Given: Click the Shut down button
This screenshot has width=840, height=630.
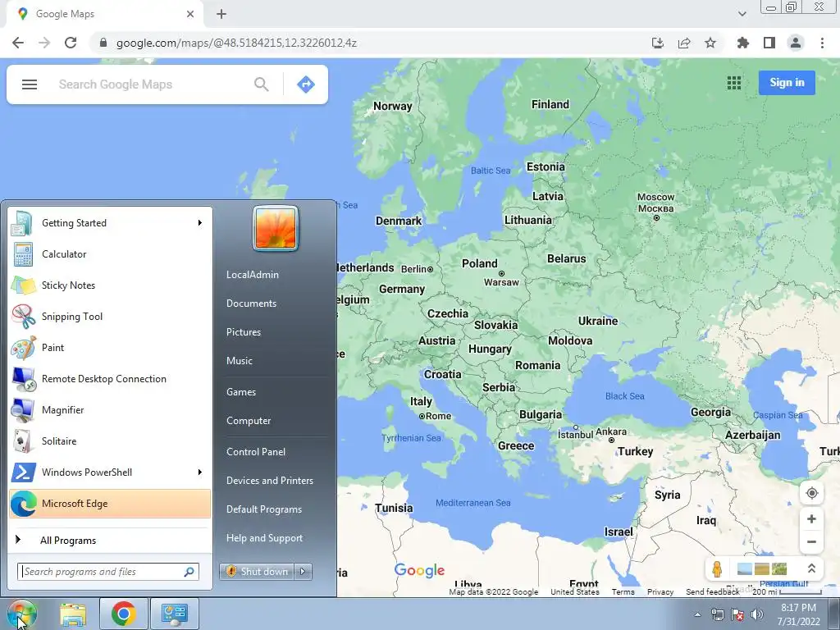Looking at the screenshot, I should tap(257, 572).
